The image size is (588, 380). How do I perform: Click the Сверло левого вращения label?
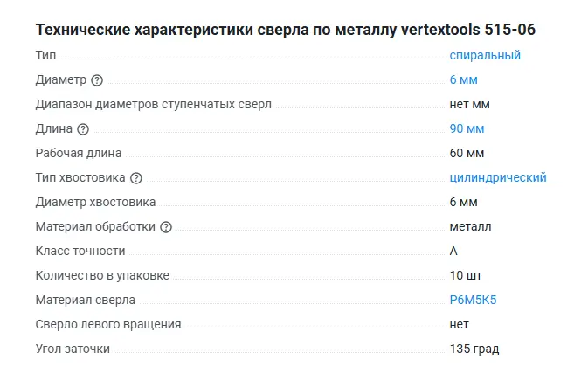(x=108, y=324)
